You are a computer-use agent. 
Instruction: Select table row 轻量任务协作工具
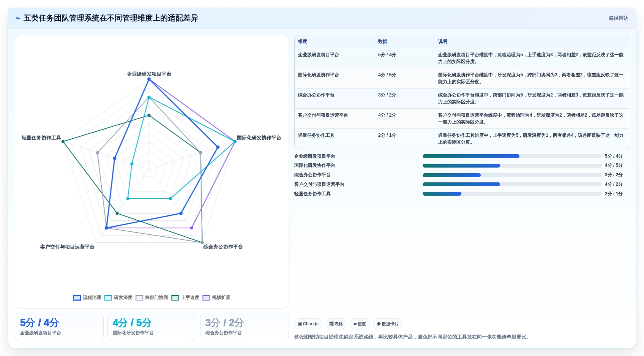point(461,139)
